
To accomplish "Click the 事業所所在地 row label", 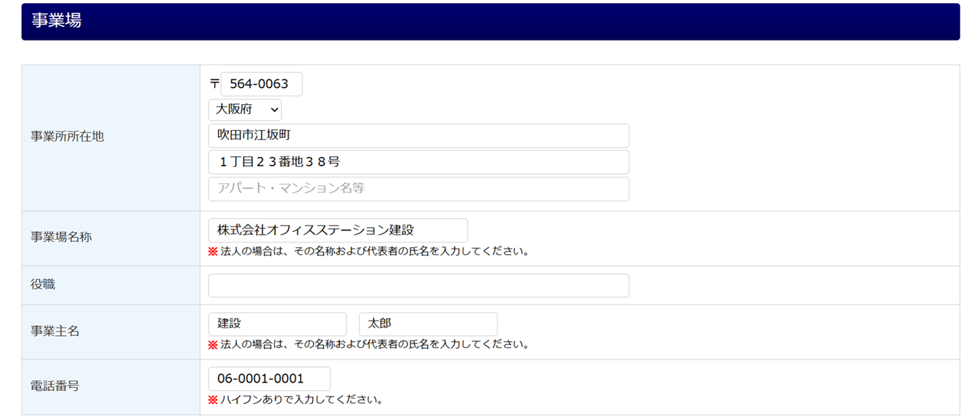I will click(67, 137).
